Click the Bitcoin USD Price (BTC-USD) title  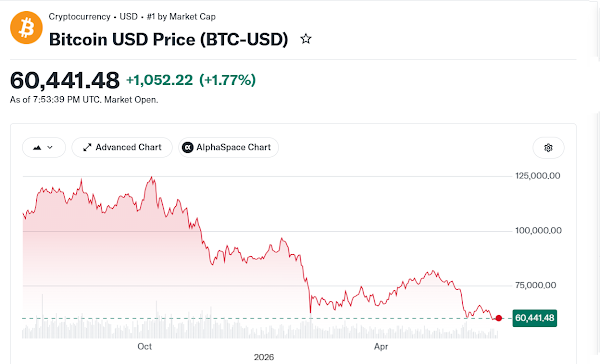coord(168,39)
